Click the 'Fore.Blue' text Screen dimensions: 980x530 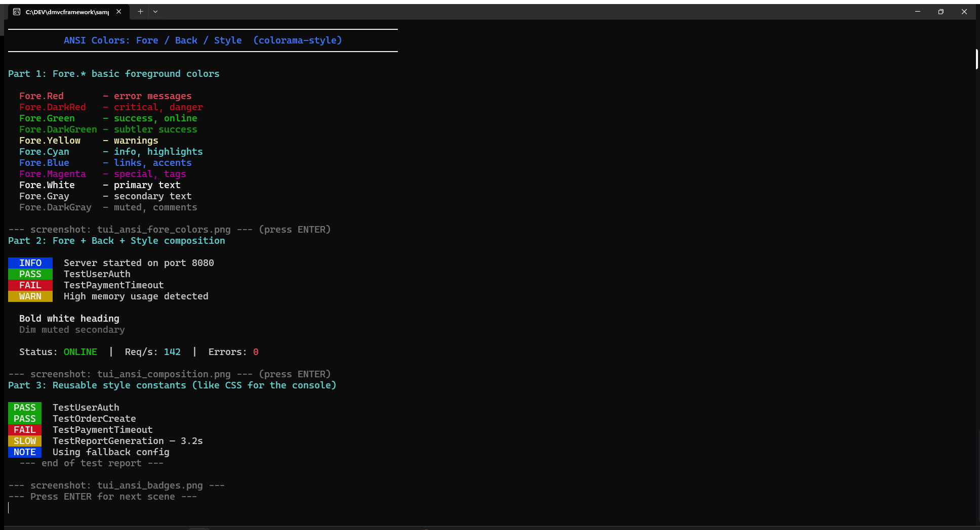tap(44, 163)
